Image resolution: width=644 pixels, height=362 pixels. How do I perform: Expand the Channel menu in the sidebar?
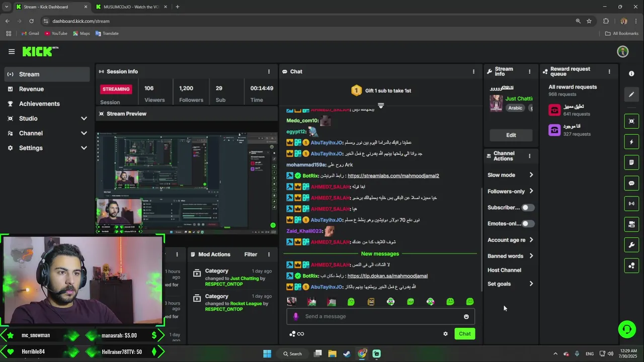[x=84, y=133]
